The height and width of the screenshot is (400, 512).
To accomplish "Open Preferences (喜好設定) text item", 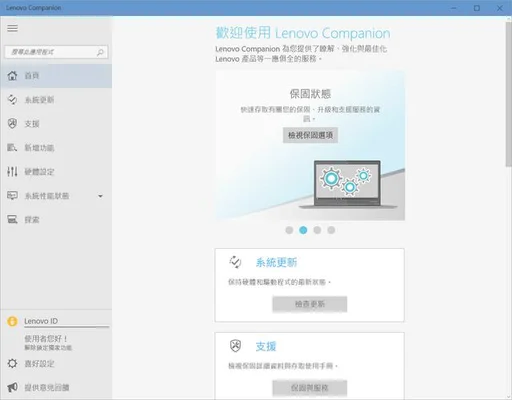I will click(39, 364).
